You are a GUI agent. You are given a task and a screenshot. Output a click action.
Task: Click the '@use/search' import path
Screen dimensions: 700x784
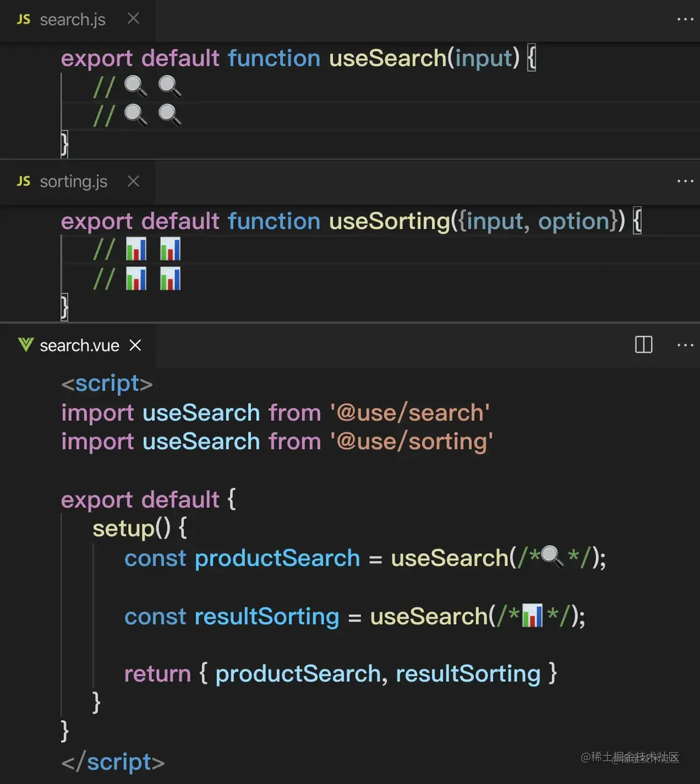click(x=410, y=413)
